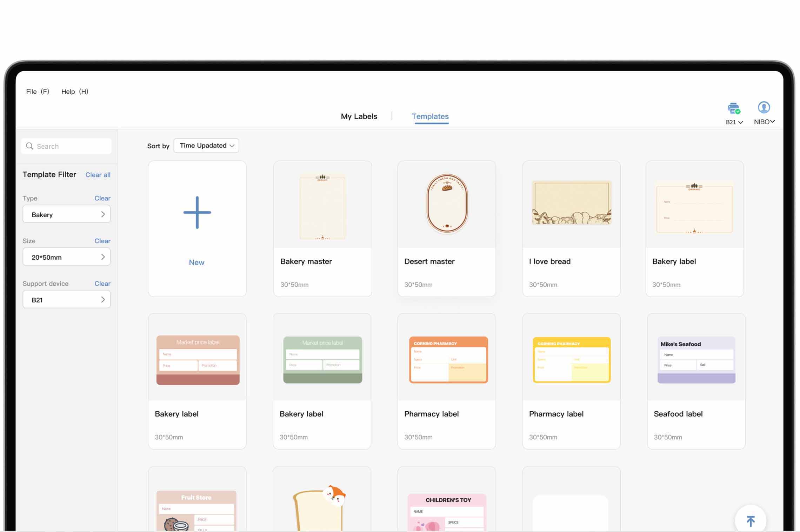Viewport: 800px width, 532px height.
Task: Focus the Search input field
Action: [66, 146]
